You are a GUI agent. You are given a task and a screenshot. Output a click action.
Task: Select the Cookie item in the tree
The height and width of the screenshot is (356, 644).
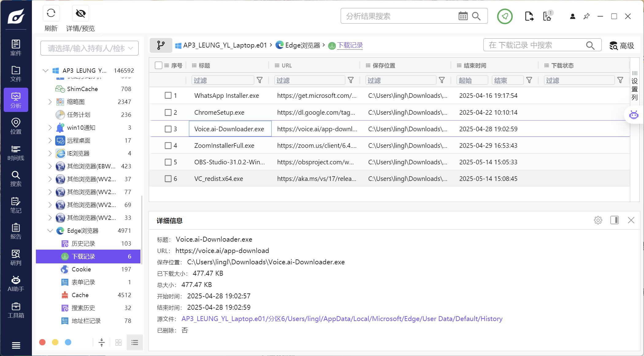point(81,269)
